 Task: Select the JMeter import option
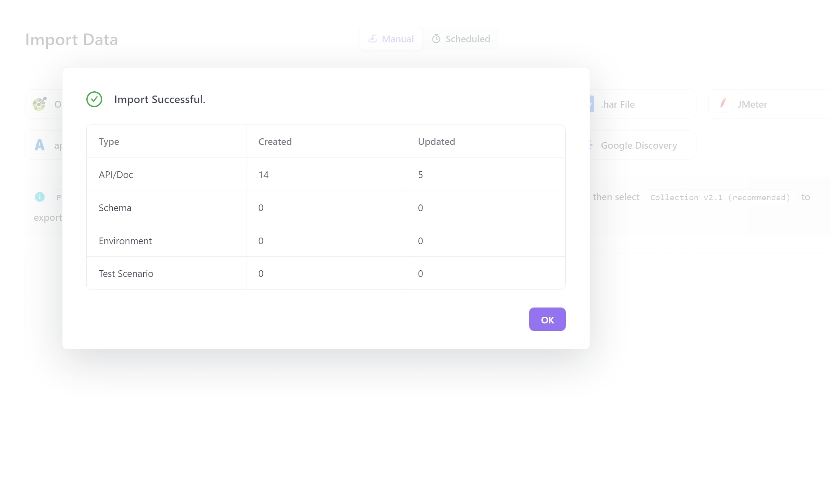769,104
